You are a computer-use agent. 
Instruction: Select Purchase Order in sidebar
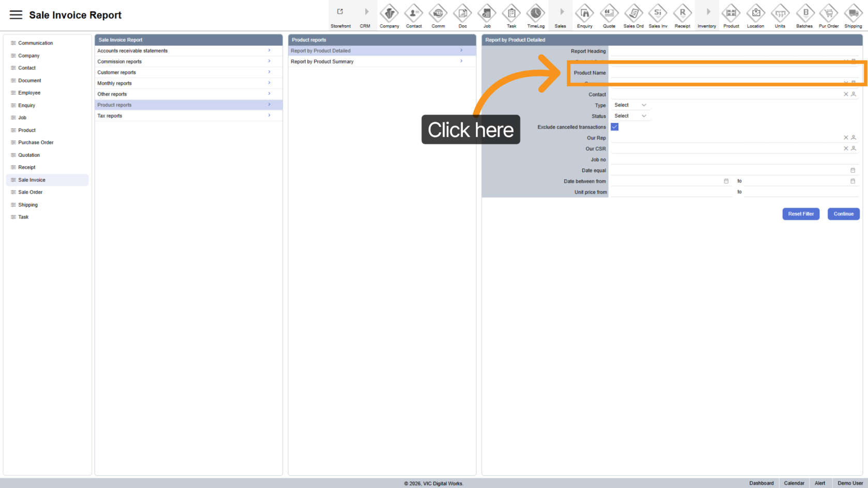(36, 143)
